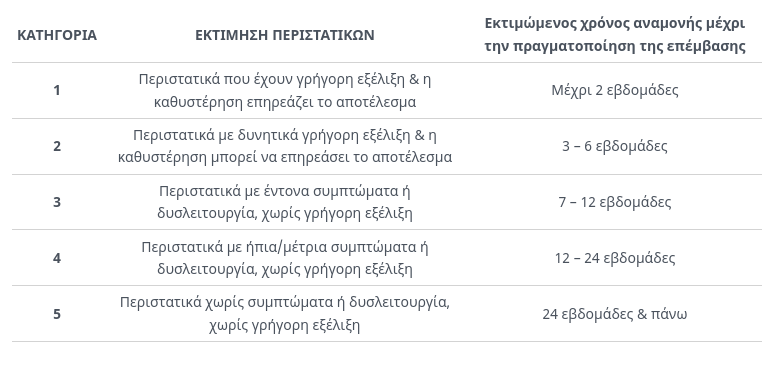This screenshot has width=779, height=369.
Task: Select category number 1 cell
Action: coord(57,90)
